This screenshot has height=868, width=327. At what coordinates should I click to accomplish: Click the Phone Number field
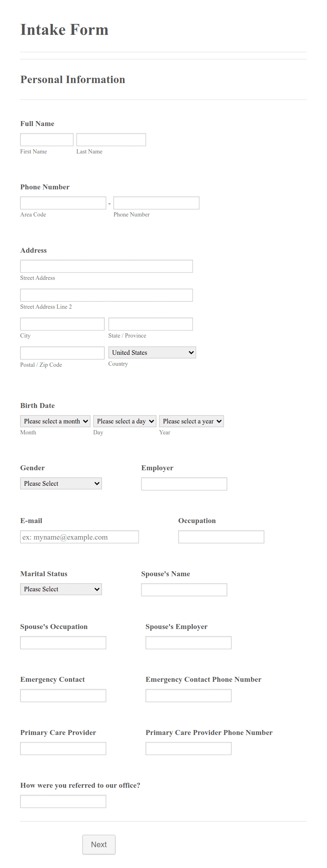pos(156,203)
